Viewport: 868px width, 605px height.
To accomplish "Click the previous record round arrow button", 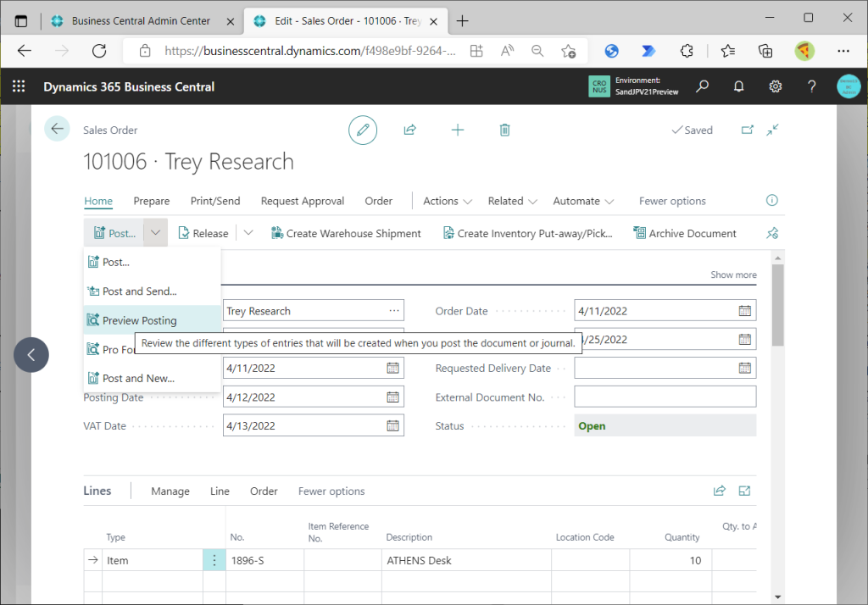I will 31,355.
